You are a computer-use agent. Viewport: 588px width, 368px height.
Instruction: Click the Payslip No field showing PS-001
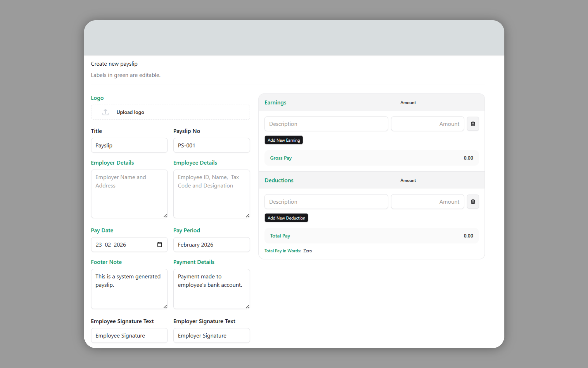pyautogui.click(x=212, y=145)
